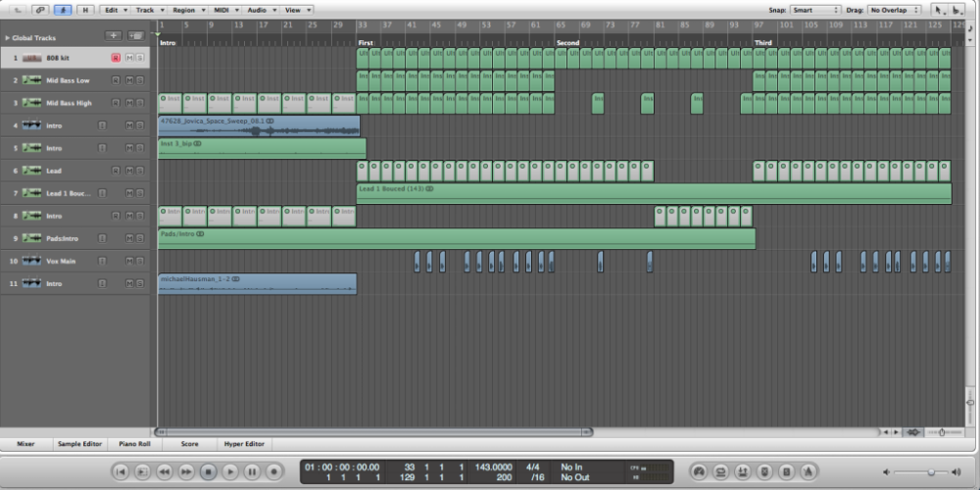Open the Hyper Editor tab

244,444
